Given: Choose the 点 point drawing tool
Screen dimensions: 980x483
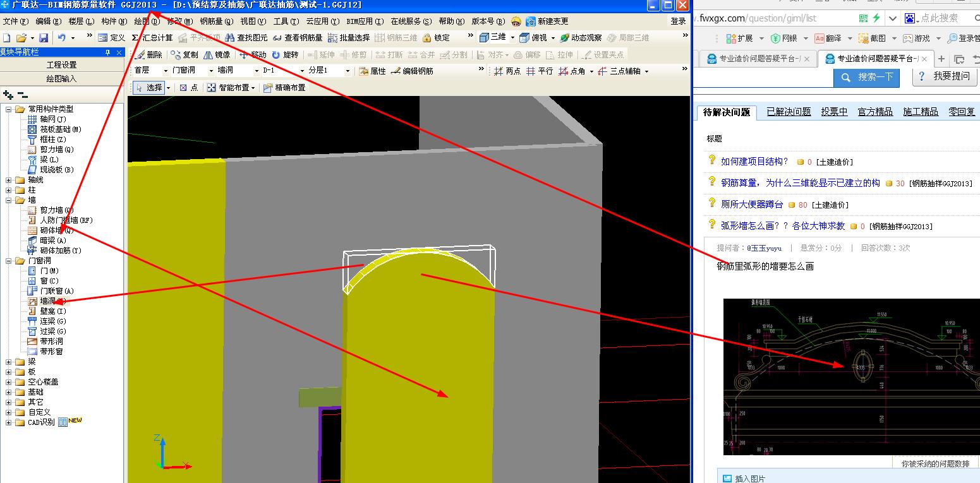Looking at the screenshot, I should pos(188,88).
